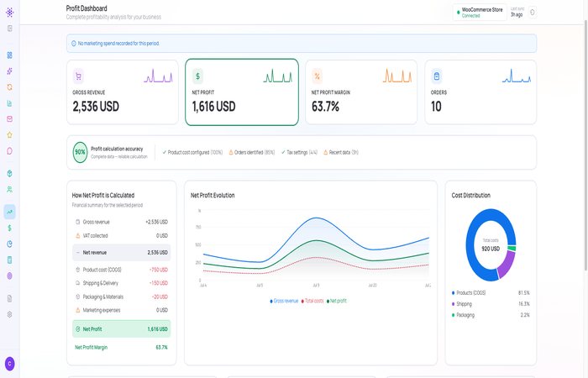Open the pink envelope sidebar icon
588x378 pixels.
10,119
